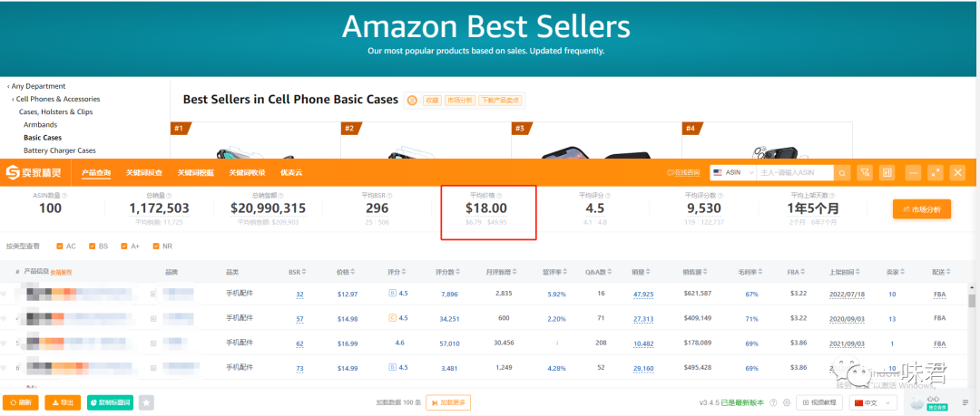Click the 导出 export button
The image size is (980, 416).
point(63,402)
